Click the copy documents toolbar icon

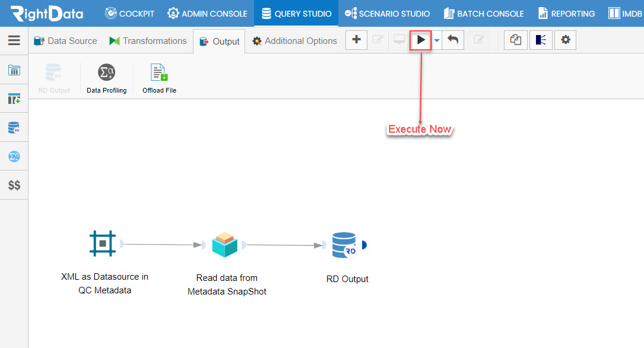(x=515, y=40)
